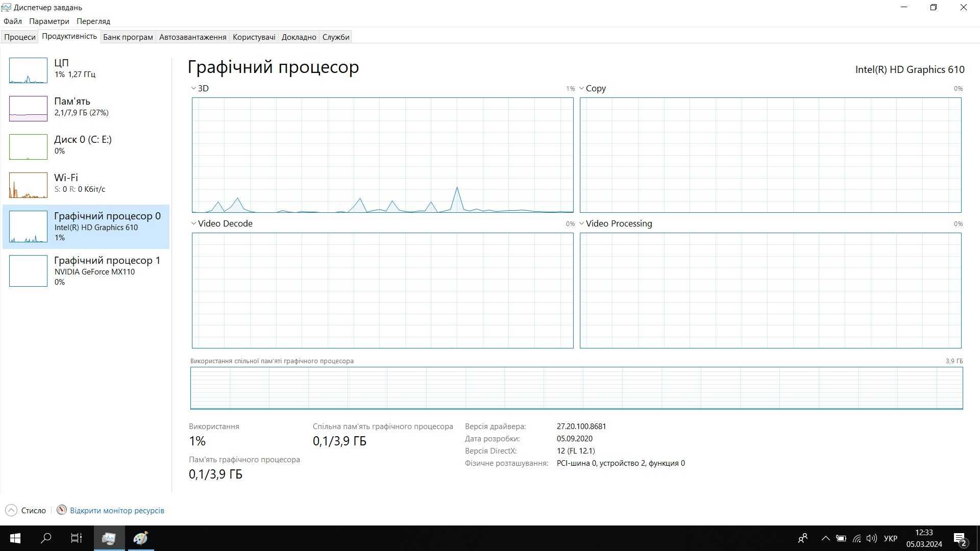Open the Докладно tab
Viewport: 980px width, 551px height.
point(299,37)
